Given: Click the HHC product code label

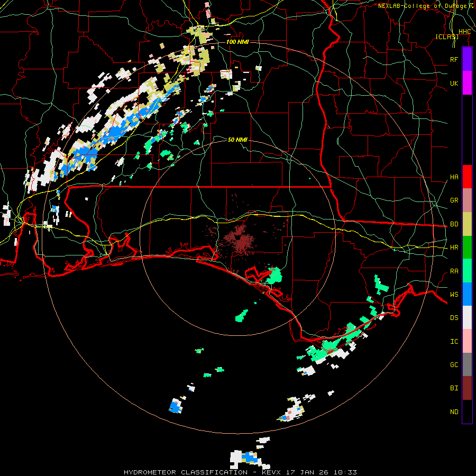Looking at the screenshot, I should point(464,32).
